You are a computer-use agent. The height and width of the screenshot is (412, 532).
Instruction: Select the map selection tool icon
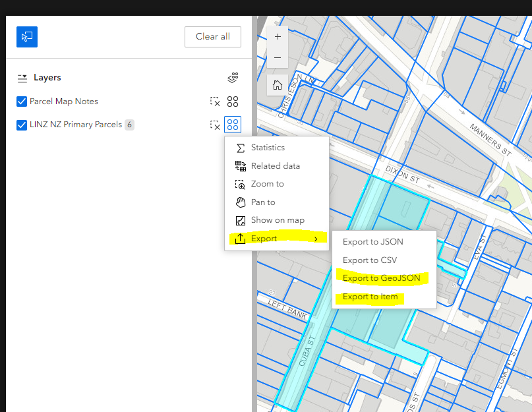tap(26, 37)
